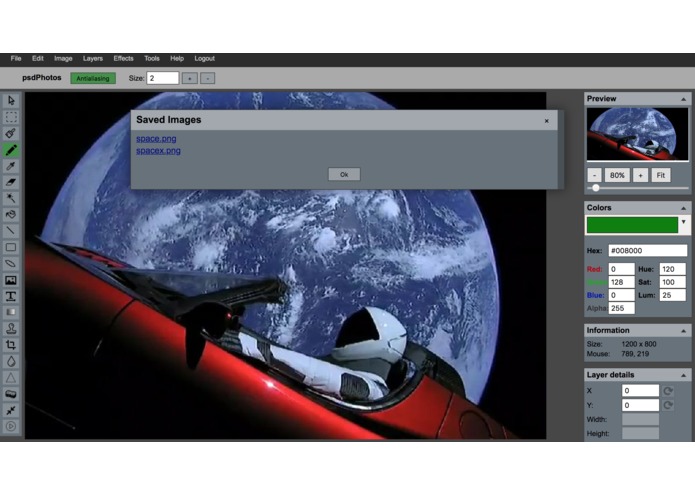Open the Effects menu
Screen dimensions: 695x494
[x=123, y=58]
